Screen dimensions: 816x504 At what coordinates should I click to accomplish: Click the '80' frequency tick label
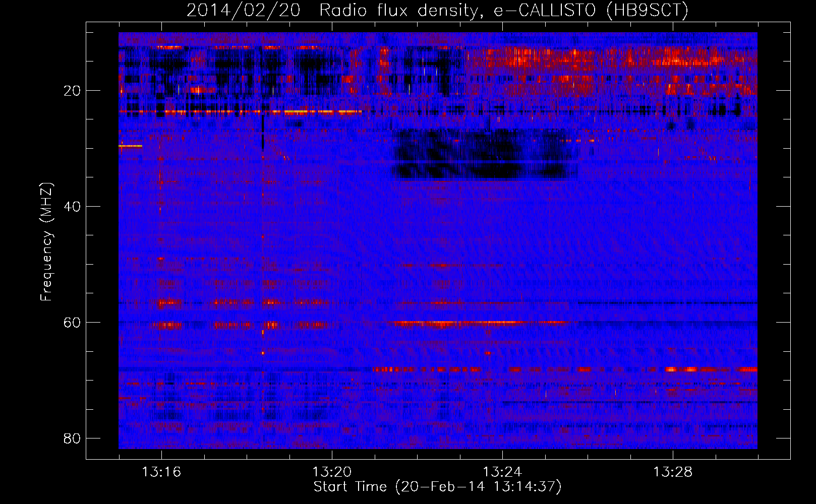(x=72, y=438)
